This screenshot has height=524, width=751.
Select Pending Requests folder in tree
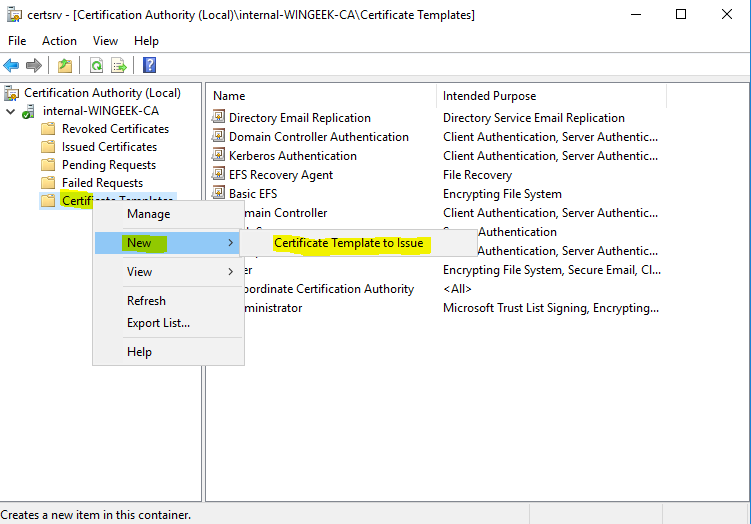(x=108, y=165)
